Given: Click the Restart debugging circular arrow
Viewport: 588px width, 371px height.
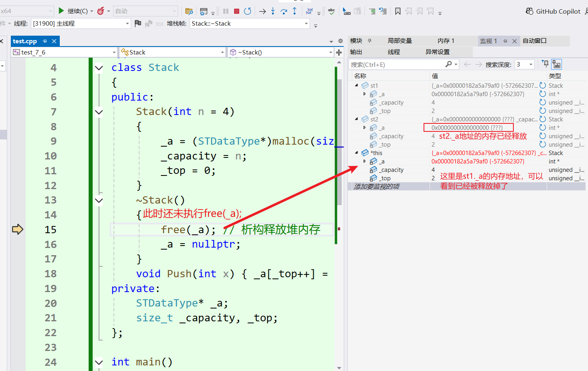Looking at the screenshot, I should click(247, 11).
